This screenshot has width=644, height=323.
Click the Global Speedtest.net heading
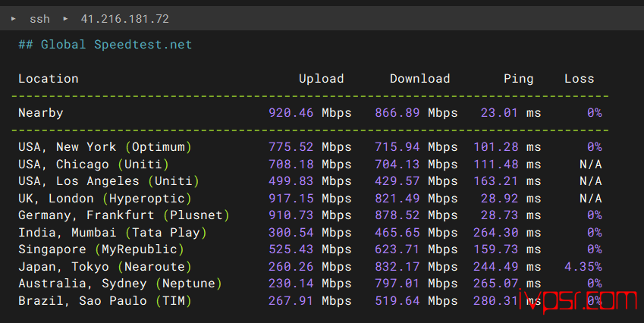pyautogui.click(x=105, y=45)
